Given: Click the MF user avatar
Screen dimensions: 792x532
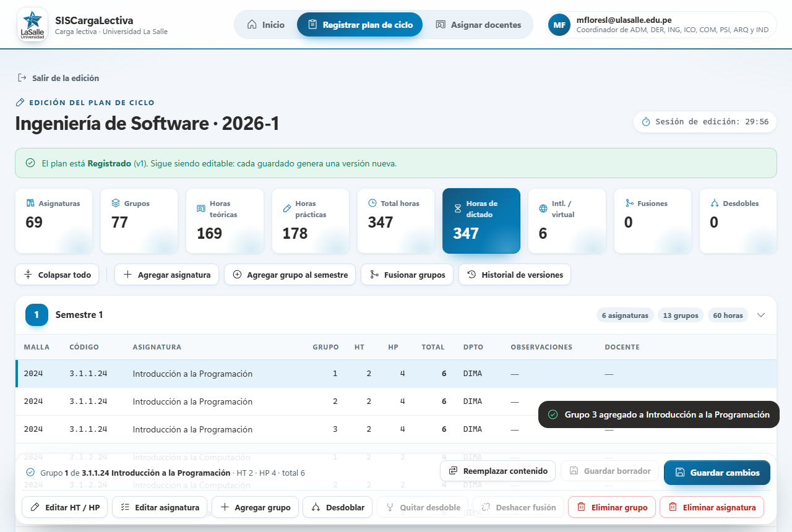Looking at the screenshot, I should pos(559,25).
